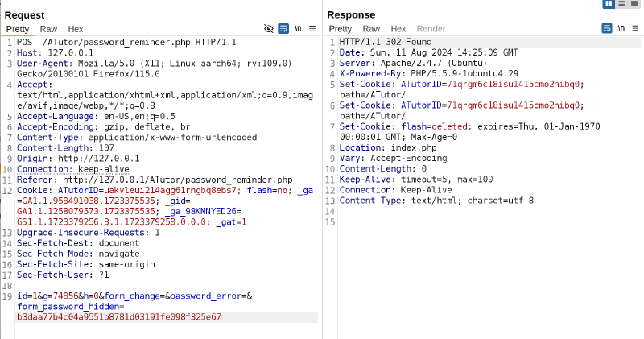644x339 pixels.
Task: Select side-by-side layout icon
Action: [x=609, y=4]
